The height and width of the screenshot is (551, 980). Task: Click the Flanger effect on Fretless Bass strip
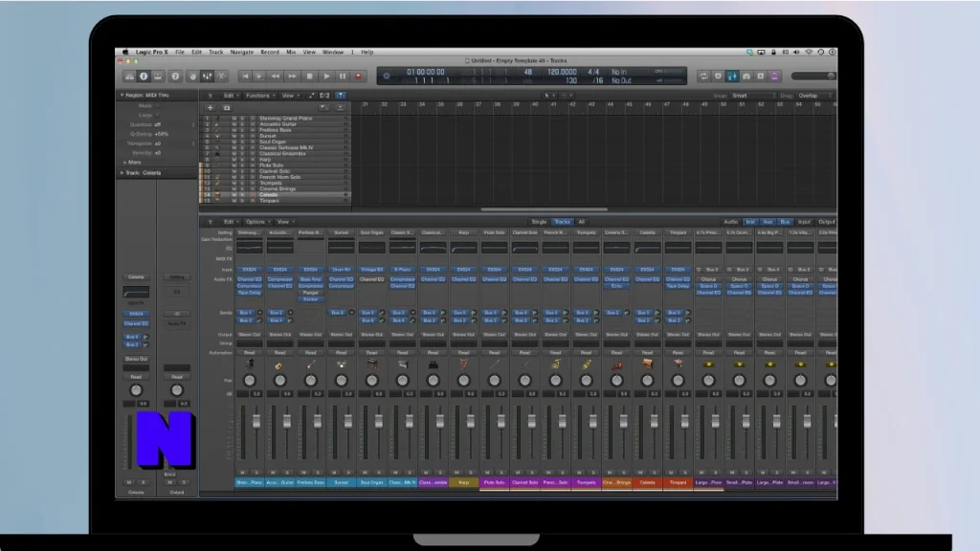click(311, 293)
